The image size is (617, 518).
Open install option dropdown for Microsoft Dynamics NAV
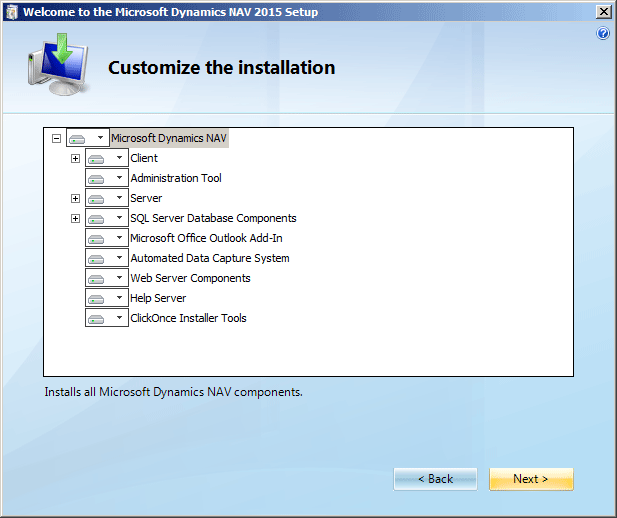(x=88, y=138)
